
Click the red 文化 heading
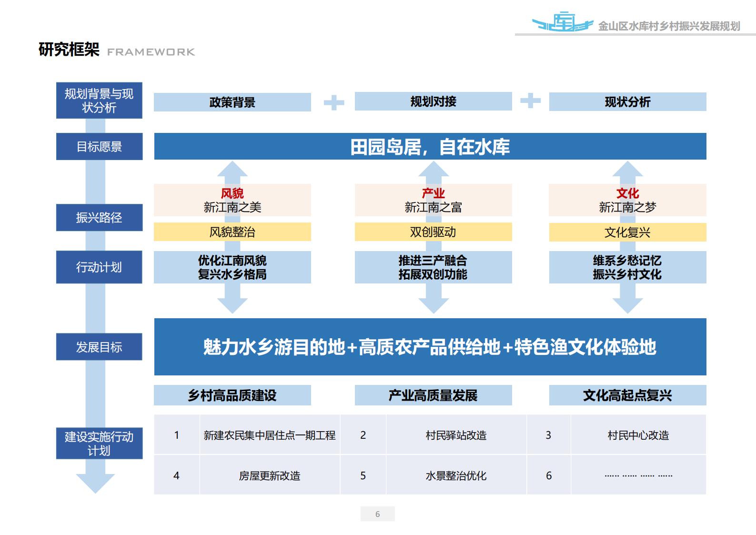[x=627, y=193]
